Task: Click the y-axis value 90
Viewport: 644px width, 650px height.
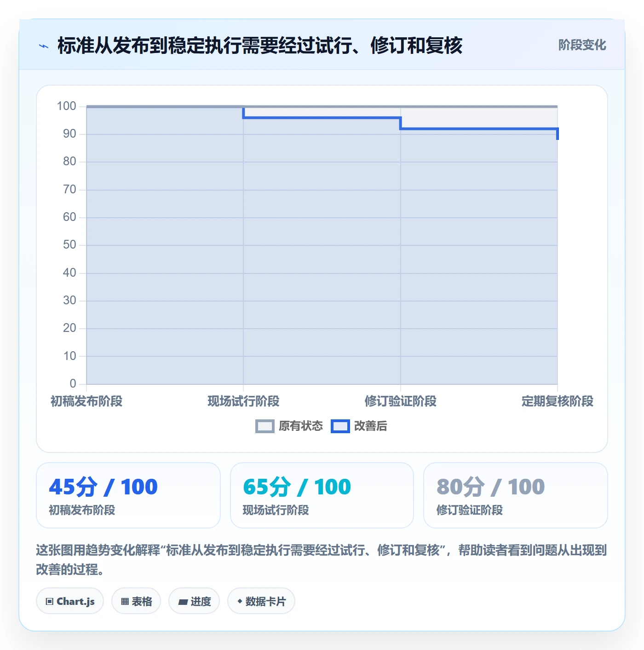Action: 69,134
